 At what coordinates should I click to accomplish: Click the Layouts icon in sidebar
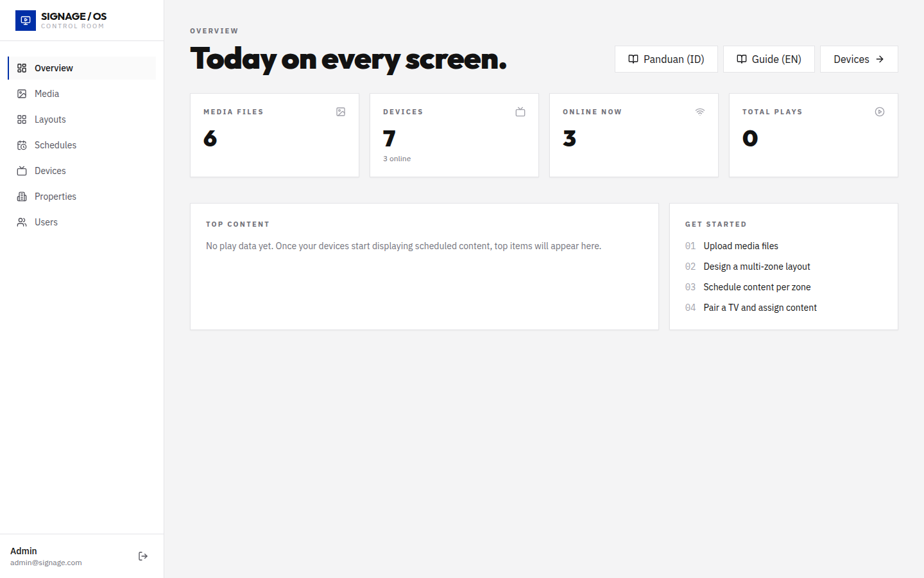point(22,119)
